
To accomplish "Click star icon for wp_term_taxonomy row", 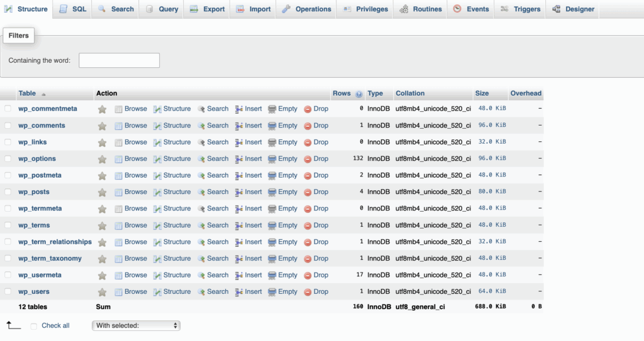I will 103,259.
